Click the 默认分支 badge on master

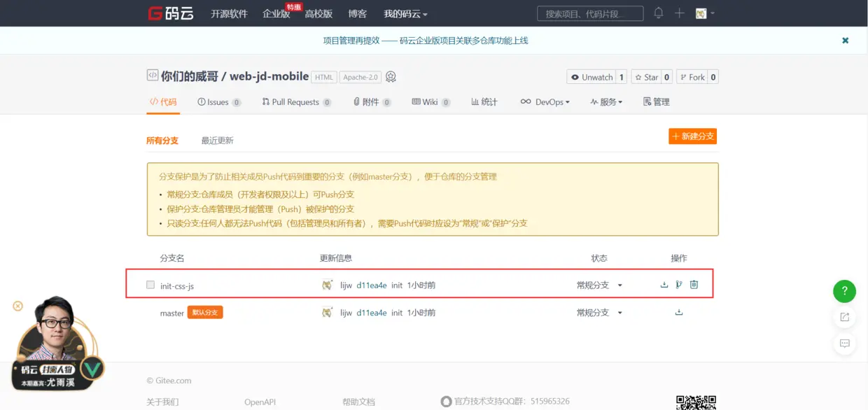tap(205, 312)
